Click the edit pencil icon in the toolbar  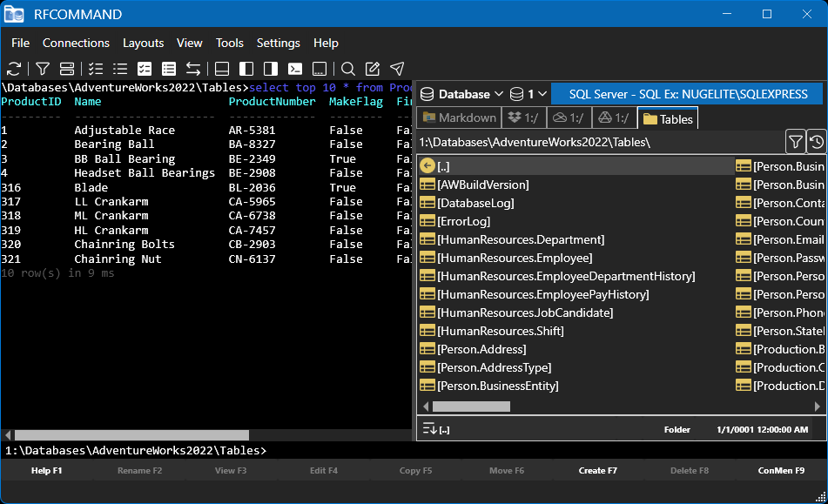tap(373, 69)
